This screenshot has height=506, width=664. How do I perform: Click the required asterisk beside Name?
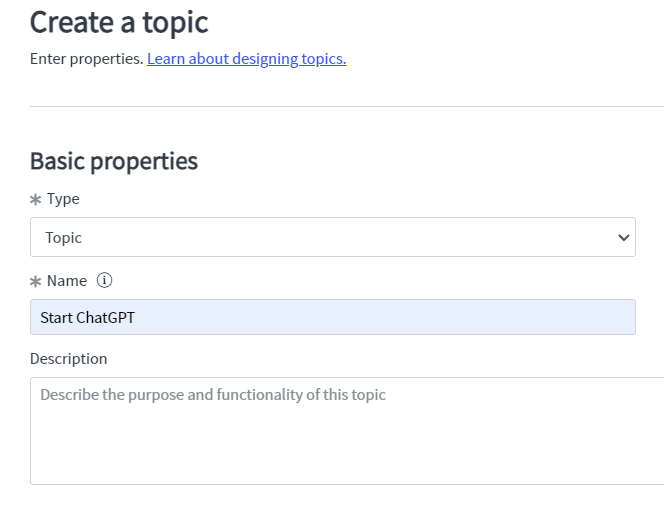36,282
